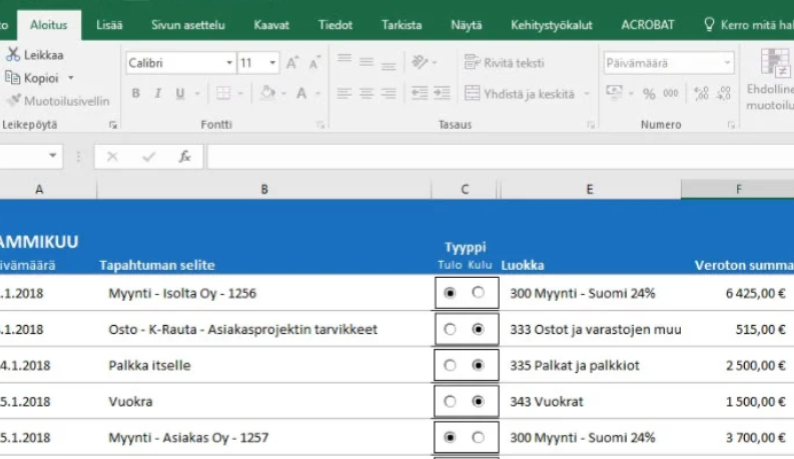
Task: Open Fontti dialog launcher
Action: point(320,125)
